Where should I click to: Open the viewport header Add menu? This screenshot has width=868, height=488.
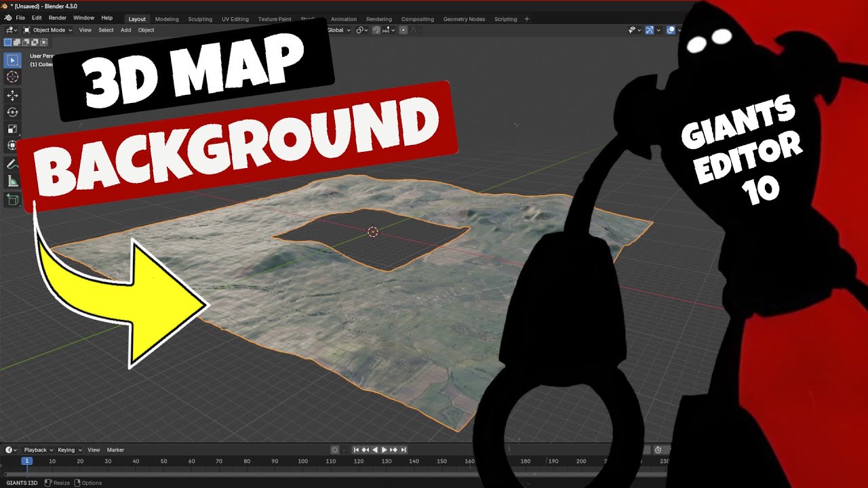tap(125, 30)
